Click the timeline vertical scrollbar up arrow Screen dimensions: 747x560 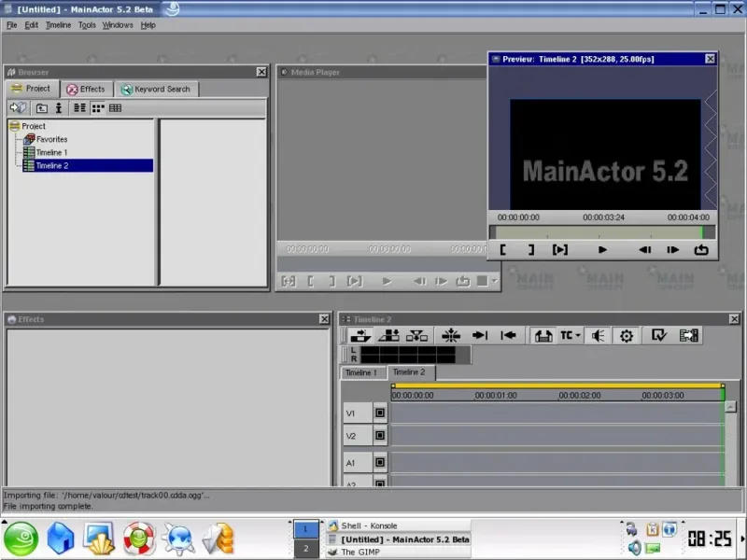(730, 407)
